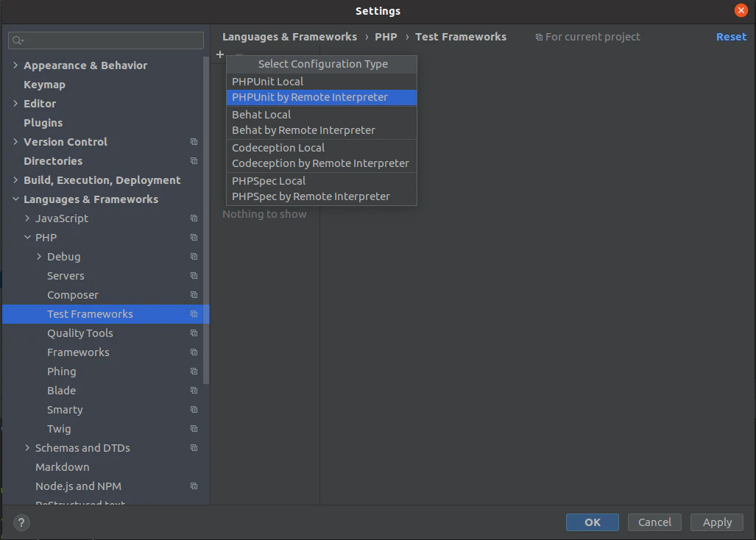Close the Settings dialog with red X

click(x=741, y=10)
